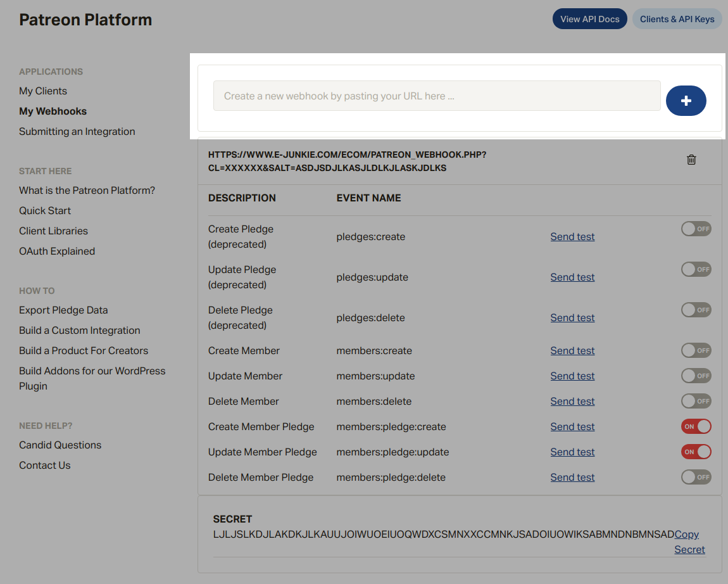Enable the members:create event toggle
This screenshot has height=584, width=728.
[x=696, y=350]
